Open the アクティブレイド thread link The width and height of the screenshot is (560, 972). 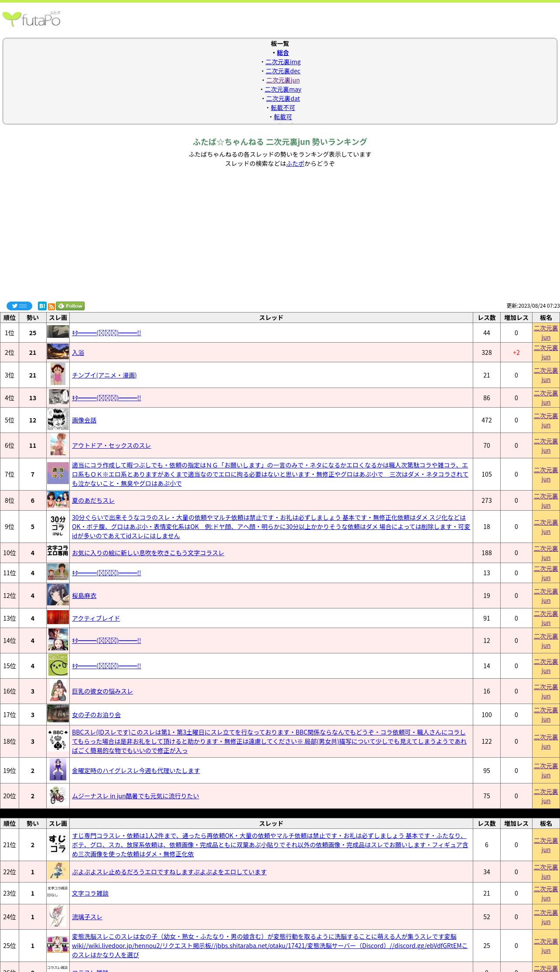coord(96,618)
